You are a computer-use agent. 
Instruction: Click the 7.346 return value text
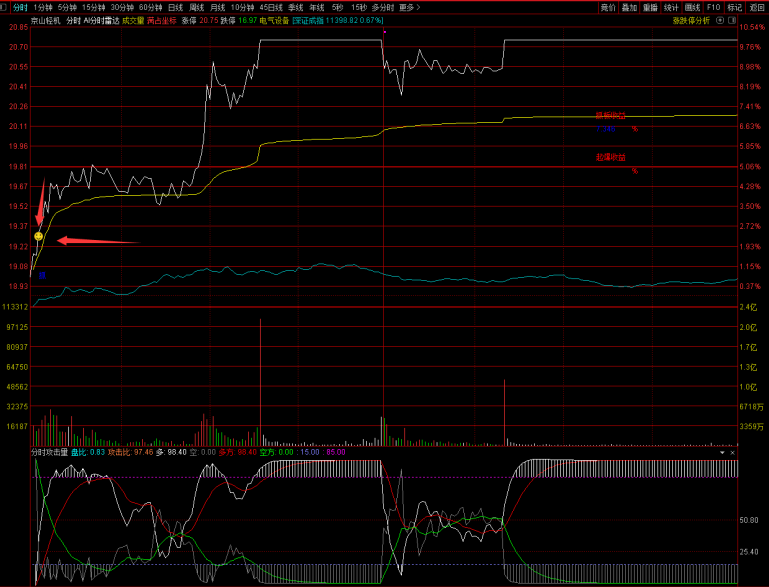click(x=606, y=129)
